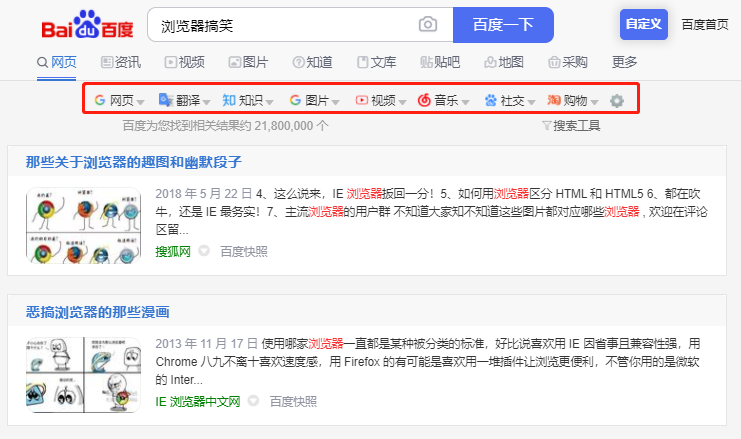Image resolution: width=741 pixels, height=439 pixels.
Task: Click the magnifier icon on 网页 tab
Action: point(43,62)
